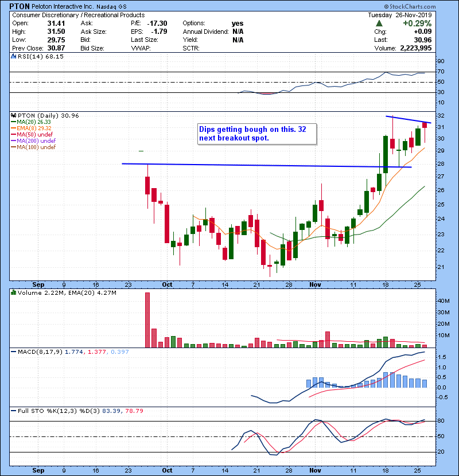Click the Options value yes

tap(238, 24)
